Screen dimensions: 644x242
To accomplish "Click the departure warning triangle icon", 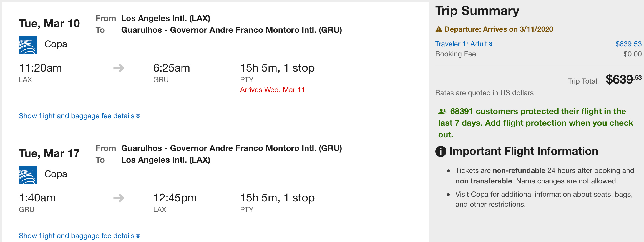I will (x=439, y=29).
